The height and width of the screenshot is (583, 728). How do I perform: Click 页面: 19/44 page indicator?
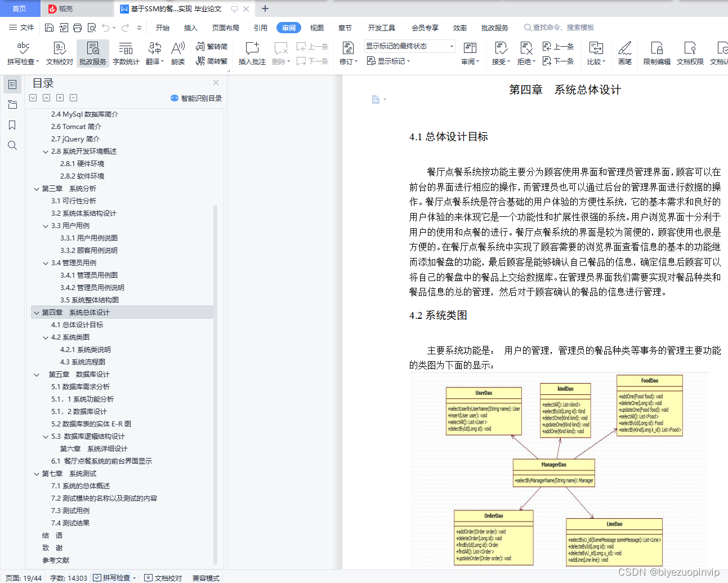coord(24,577)
